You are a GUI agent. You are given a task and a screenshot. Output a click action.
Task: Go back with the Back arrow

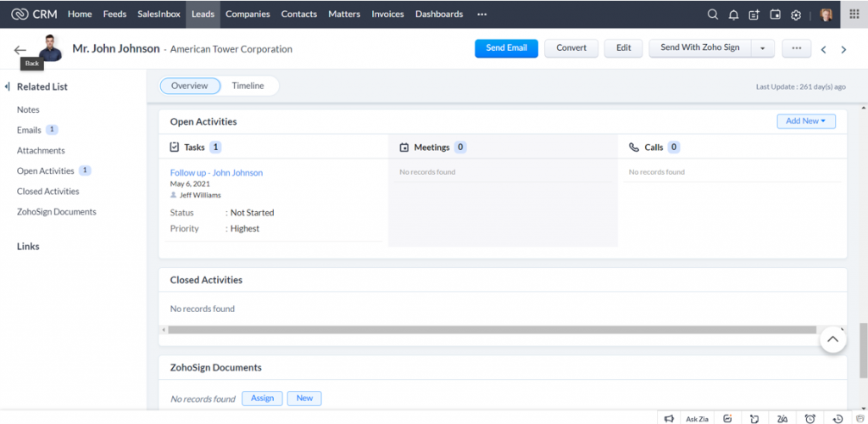point(20,50)
